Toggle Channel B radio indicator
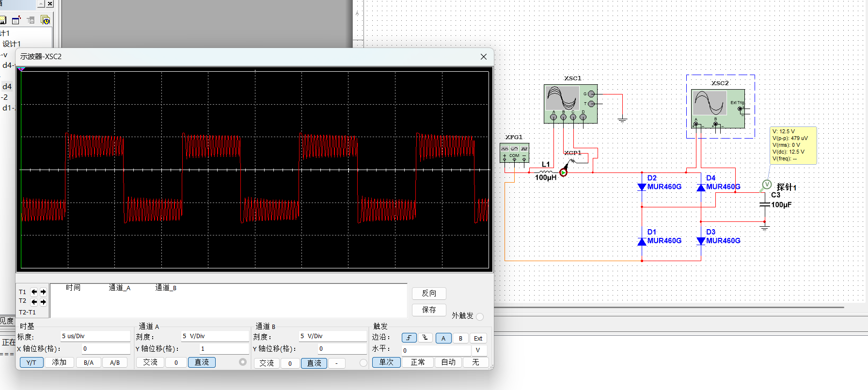This screenshot has height=390, width=868. (363, 363)
